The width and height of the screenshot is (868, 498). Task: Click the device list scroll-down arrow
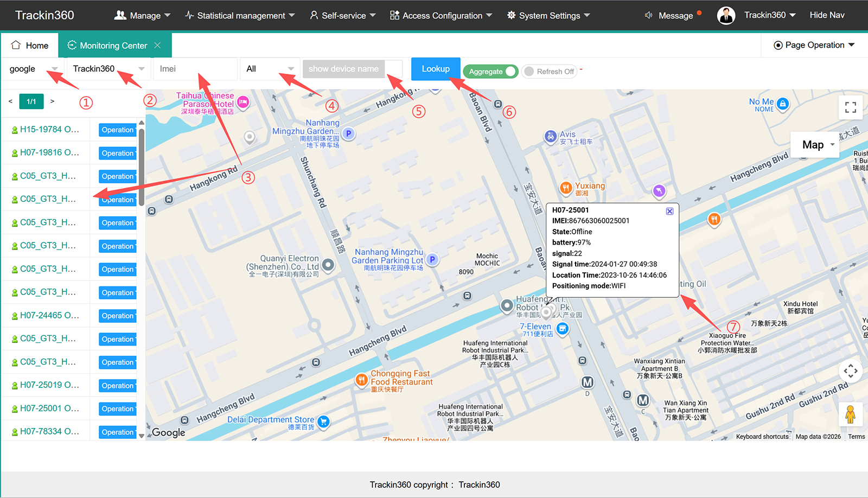point(142,436)
